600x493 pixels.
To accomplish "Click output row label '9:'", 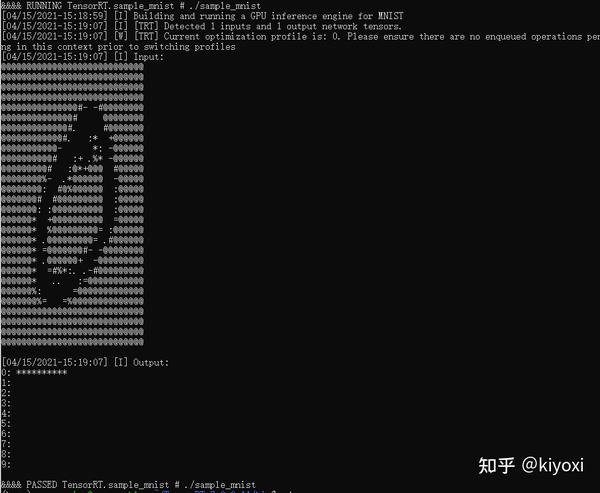I will coord(6,464).
